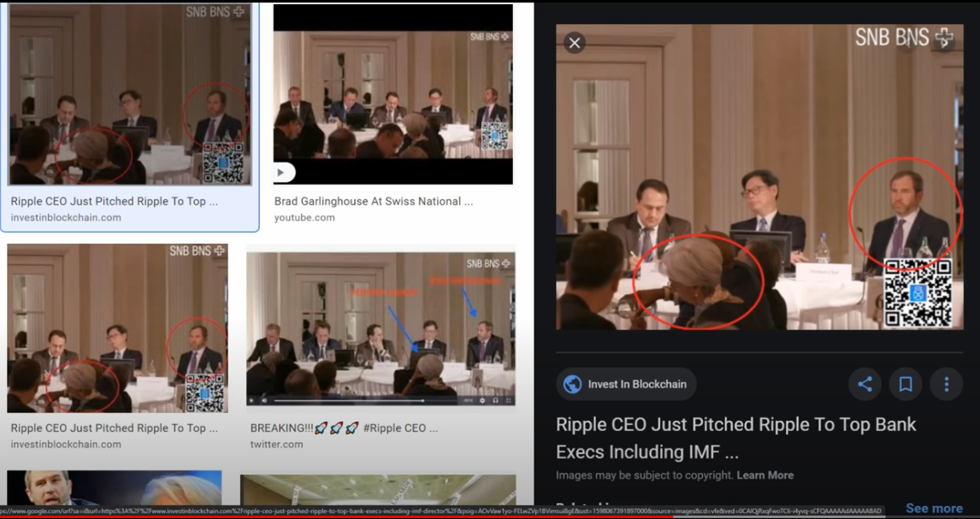Open three-dot more options menu
The height and width of the screenshot is (519, 980).
tap(947, 384)
